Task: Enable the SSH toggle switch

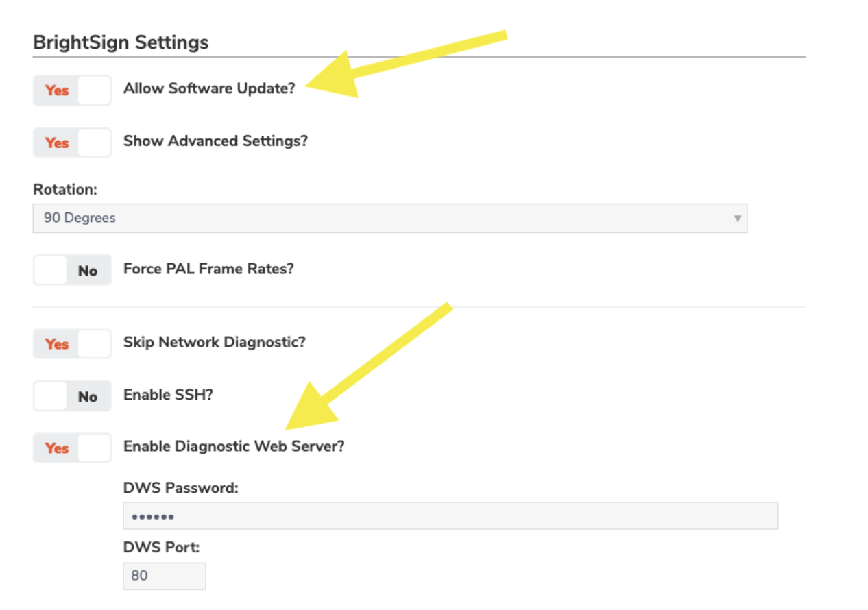Action: (x=72, y=396)
